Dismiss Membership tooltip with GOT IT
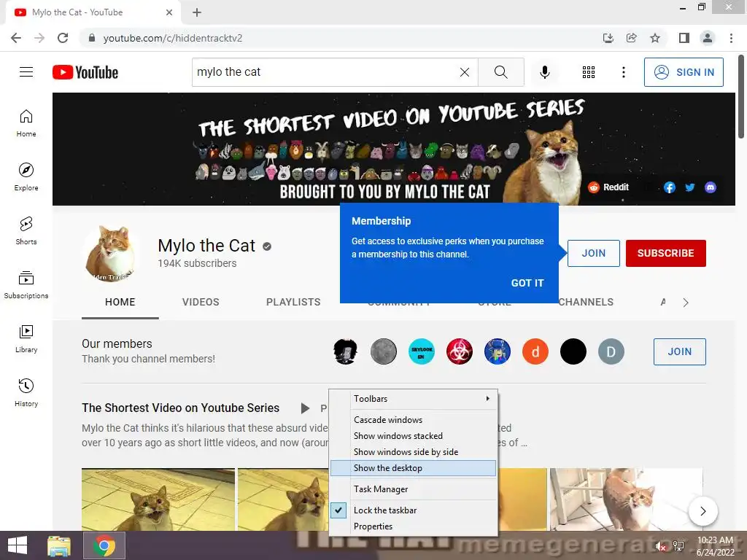The width and height of the screenshot is (747, 560). (527, 283)
